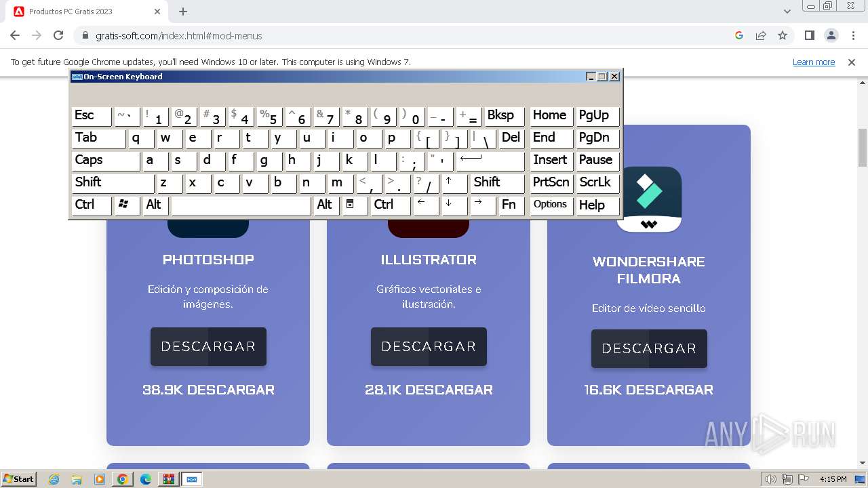Toggle the ScrLk key
868x488 pixels.
tap(597, 183)
